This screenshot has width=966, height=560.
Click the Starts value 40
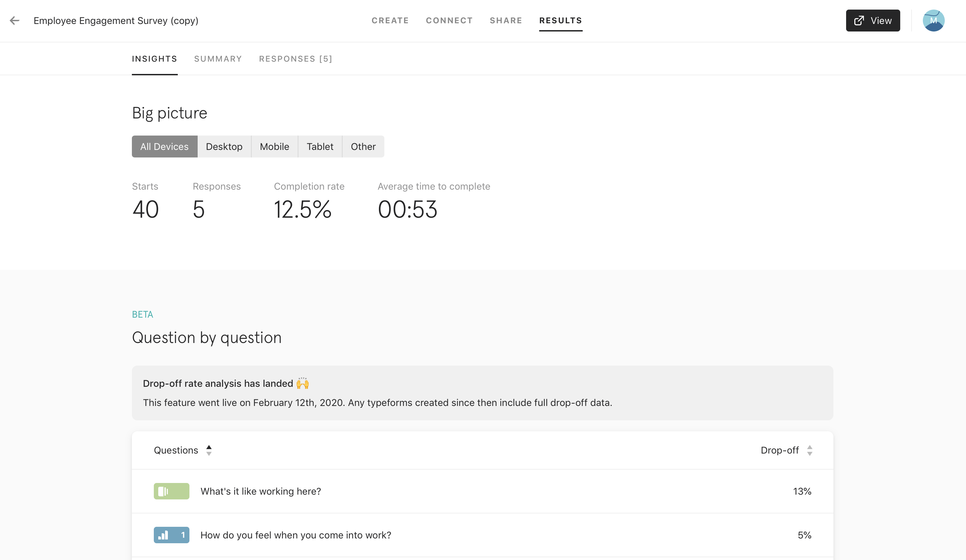tap(145, 209)
